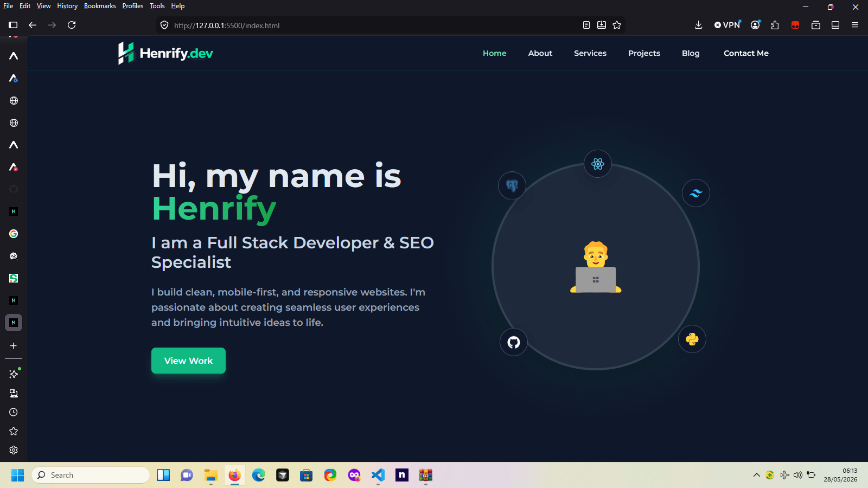Image resolution: width=868 pixels, height=488 pixels.
Task: Open the Tools menu
Action: click(x=157, y=6)
